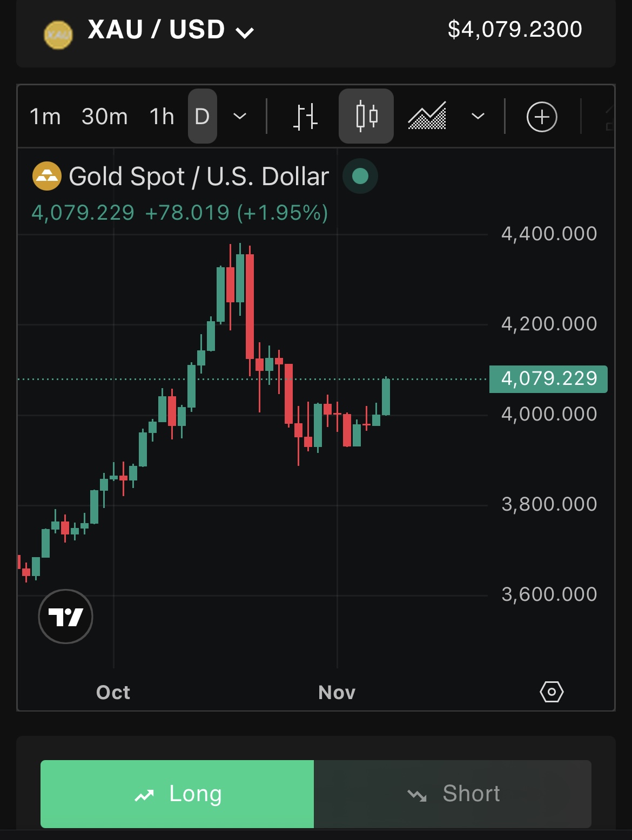
Task: Switch to the 1h timeframe
Action: click(x=162, y=117)
